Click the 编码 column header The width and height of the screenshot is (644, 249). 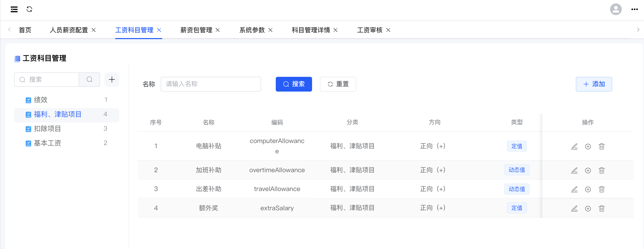[277, 122]
